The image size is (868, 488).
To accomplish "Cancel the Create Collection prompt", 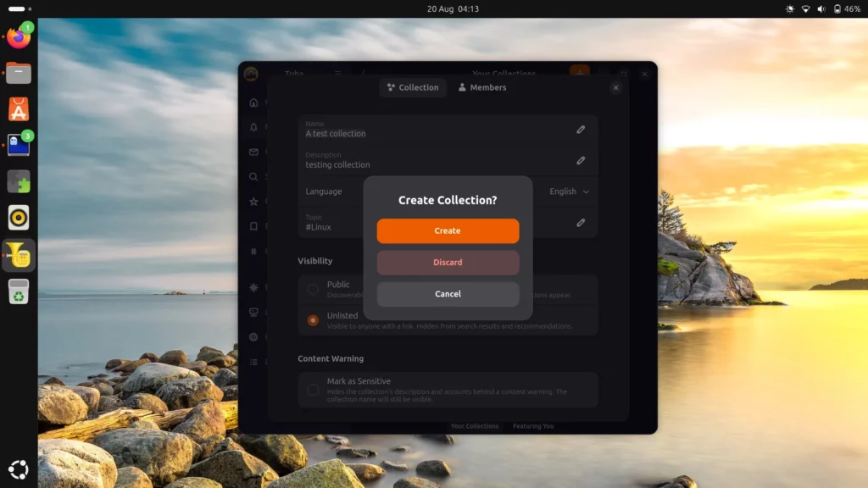I will click(448, 294).
